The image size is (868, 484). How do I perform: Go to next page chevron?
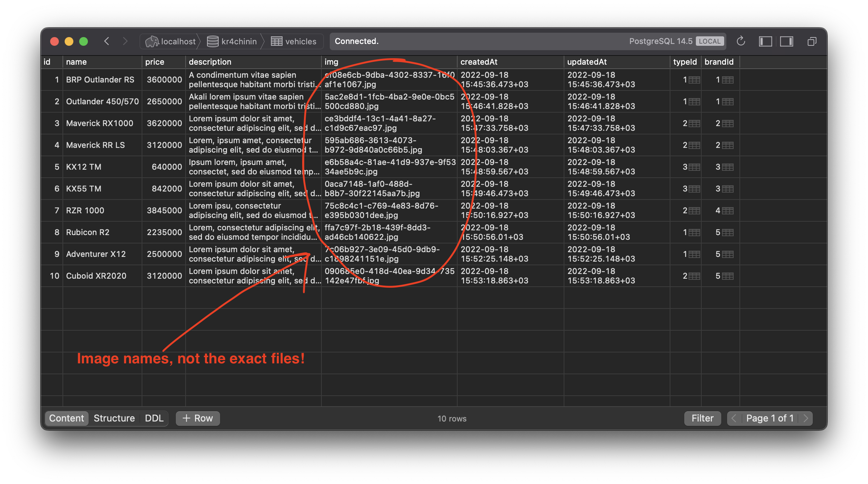[x=806, y=418]
